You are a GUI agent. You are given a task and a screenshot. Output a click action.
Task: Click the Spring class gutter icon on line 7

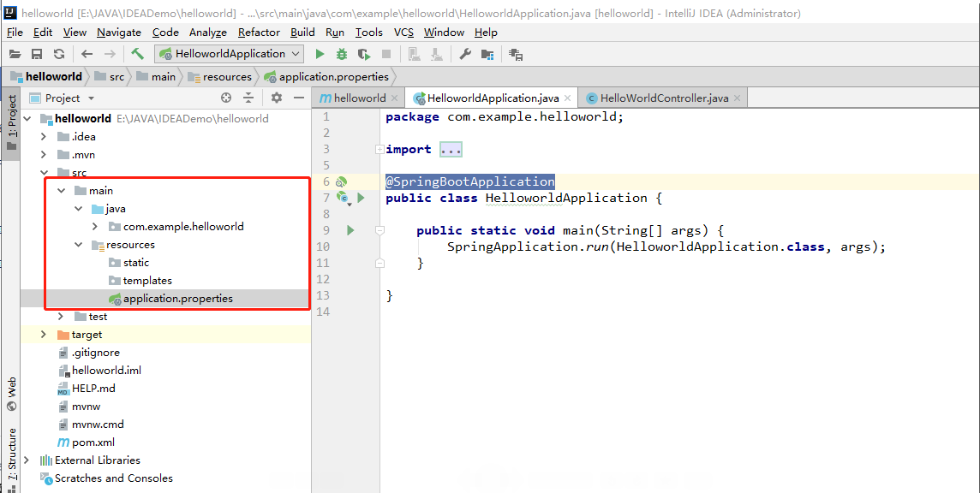pyautogui.click(x=344, y=198)
